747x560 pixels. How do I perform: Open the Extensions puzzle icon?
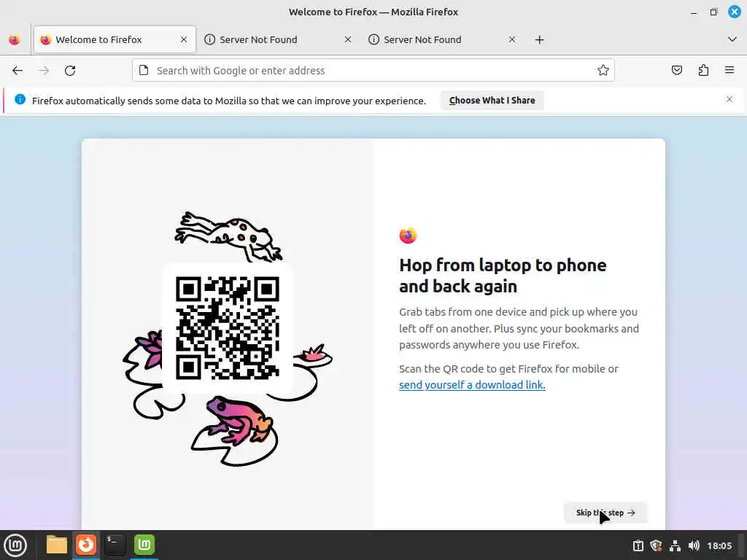point(703,71)
